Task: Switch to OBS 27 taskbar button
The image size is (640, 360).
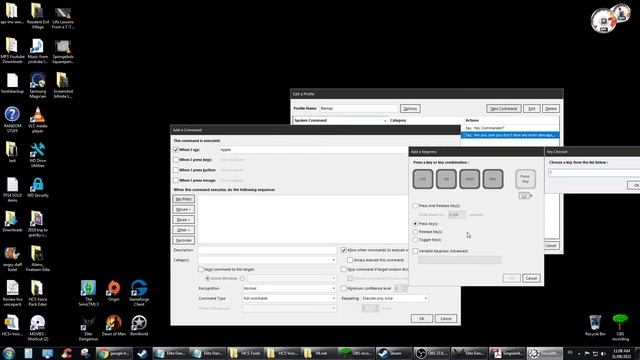Action: (431, 353)
